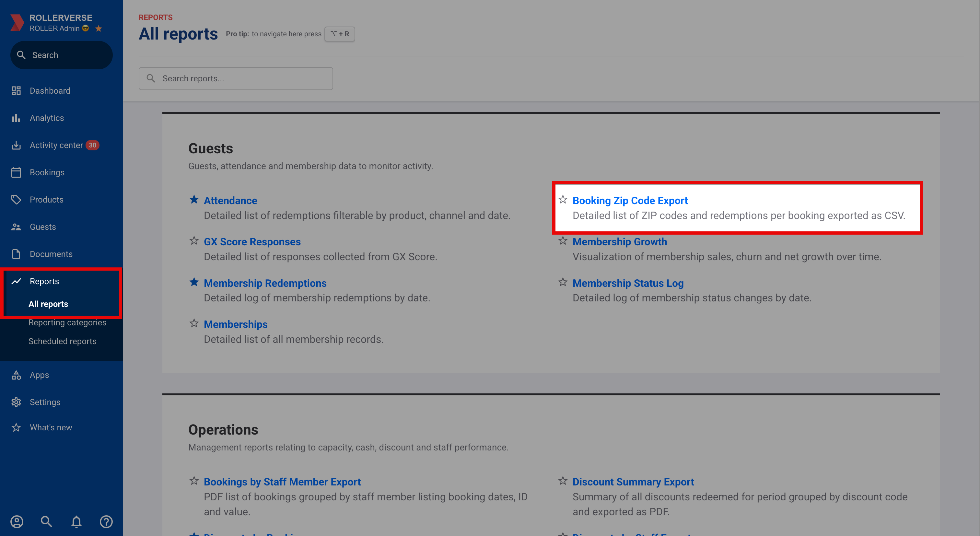
Task: Expand the Settings menu item
Action: point(45,402)
